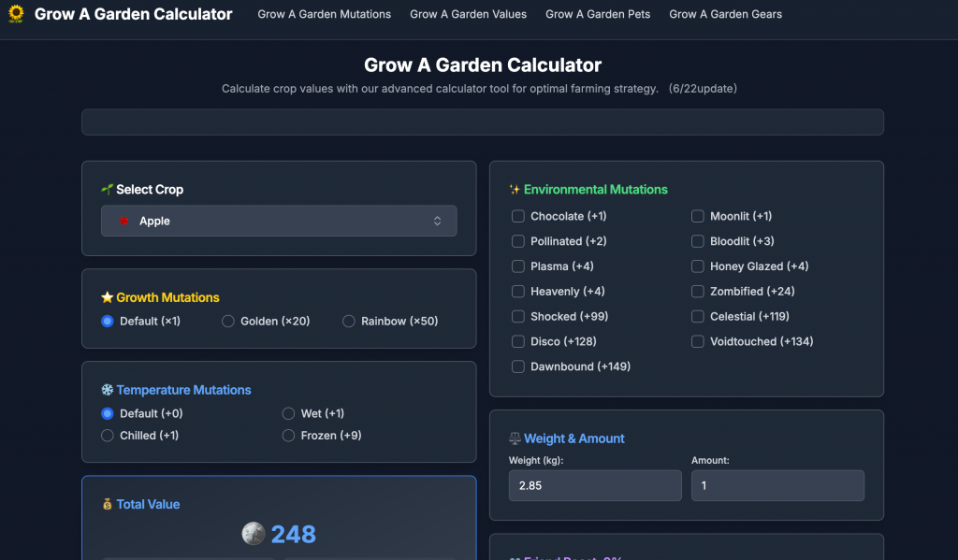This screenshot has height=560, width=958.
Task: Open Grow A Garden Values nav link
Action: 468,14
